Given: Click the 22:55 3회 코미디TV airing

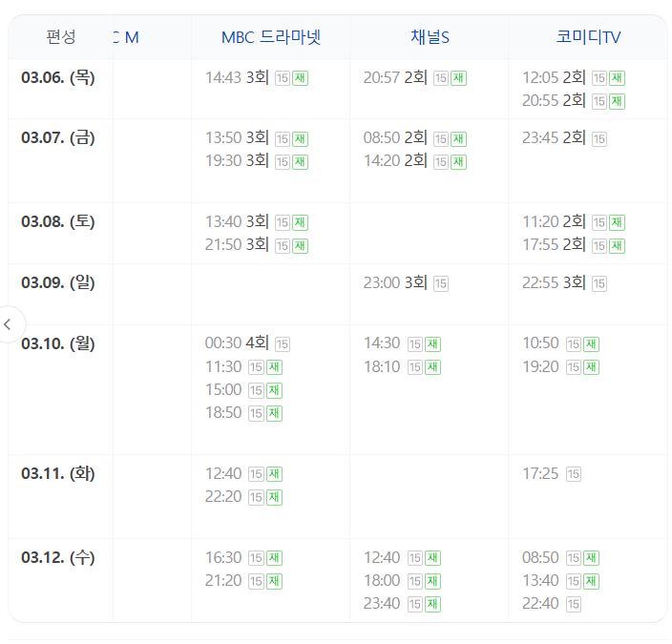Looking at the screenshot, I should point(554,282).
